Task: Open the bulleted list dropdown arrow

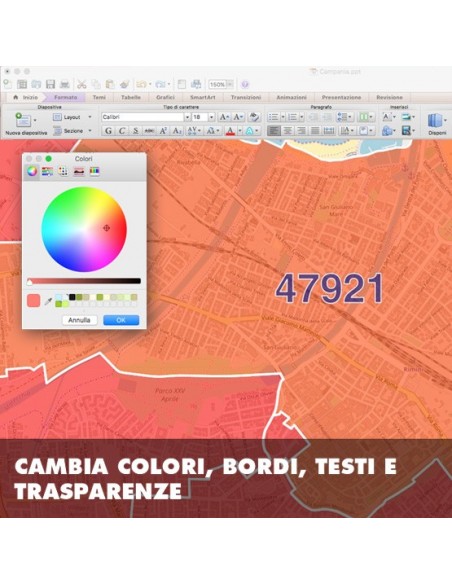Action: [283, 117]
